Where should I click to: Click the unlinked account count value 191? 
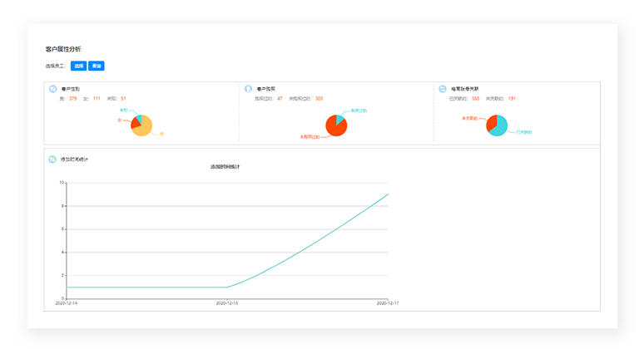pos(512,99)
